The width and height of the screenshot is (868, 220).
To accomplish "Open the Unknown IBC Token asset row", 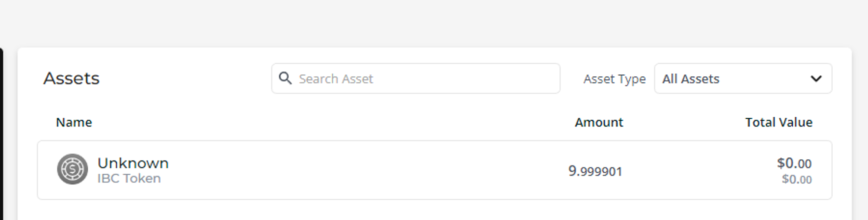I will (x=434, y=170).
